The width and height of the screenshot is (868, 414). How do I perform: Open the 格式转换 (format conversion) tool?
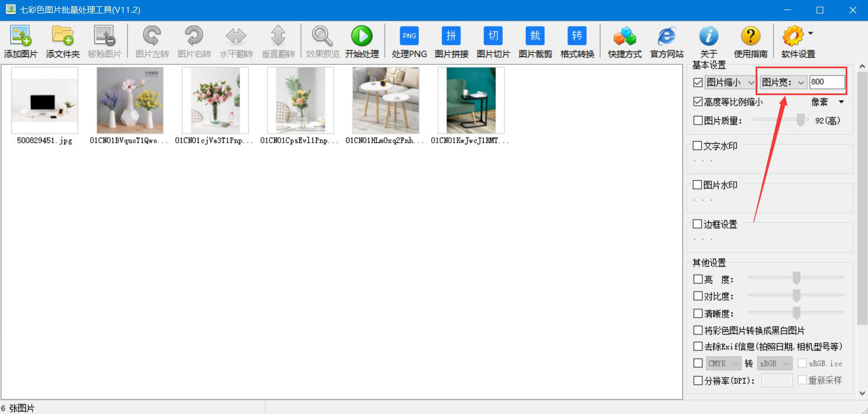577,36
